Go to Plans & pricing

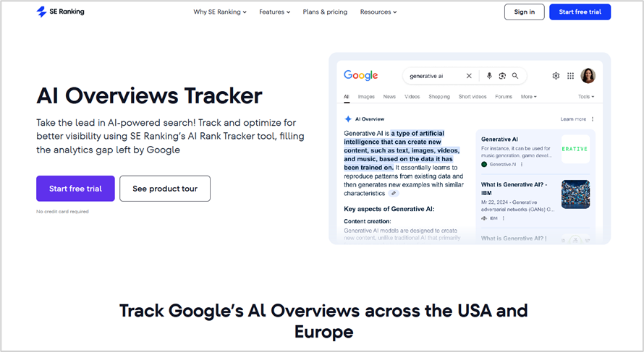coord(325,12)
